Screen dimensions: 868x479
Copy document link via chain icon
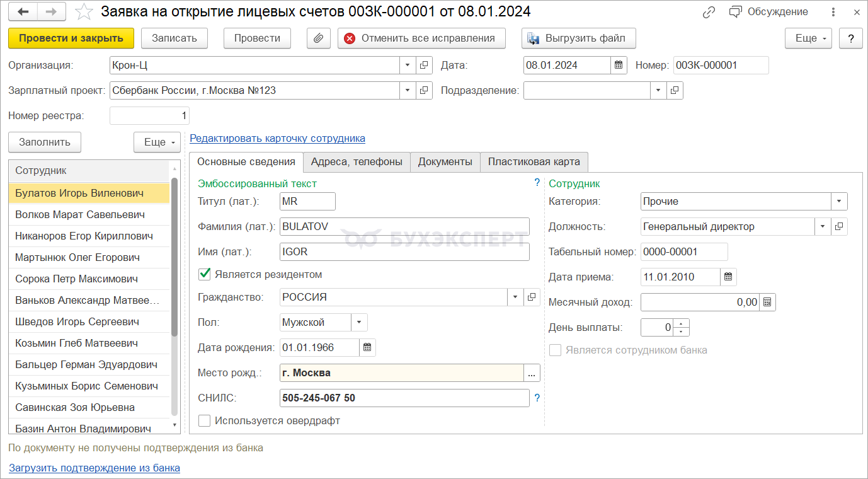click(x=709, y=12)
